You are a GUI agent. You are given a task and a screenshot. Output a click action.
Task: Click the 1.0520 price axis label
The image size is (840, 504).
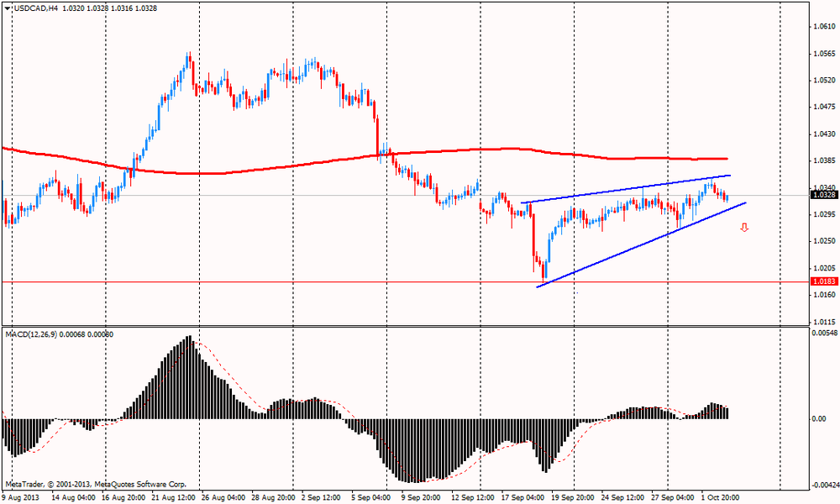(824, 81)
